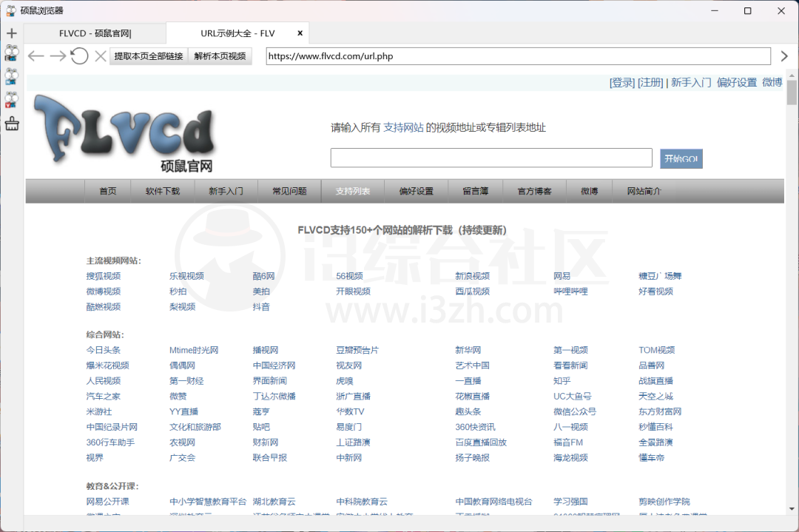Close the URL示例大全 tab

(x=300, y=33)
